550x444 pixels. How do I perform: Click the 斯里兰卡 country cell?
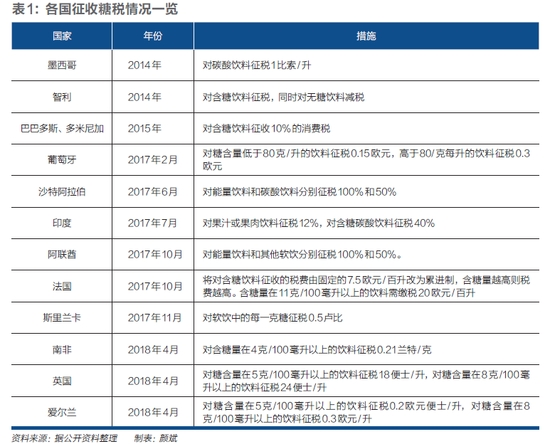62,318
